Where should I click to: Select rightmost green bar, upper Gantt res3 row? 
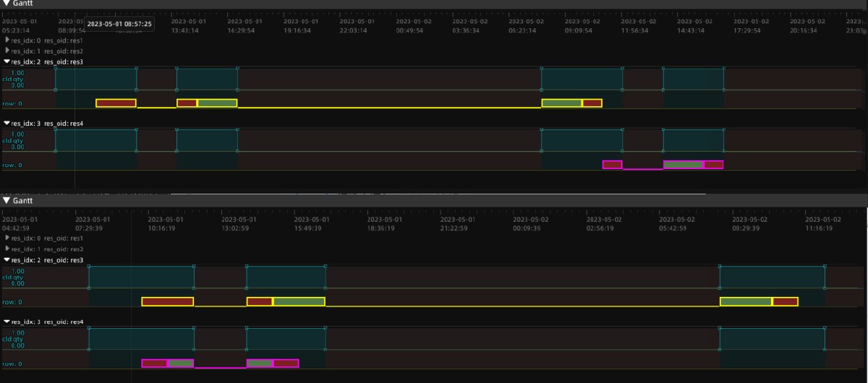click(x=562, y=103)
